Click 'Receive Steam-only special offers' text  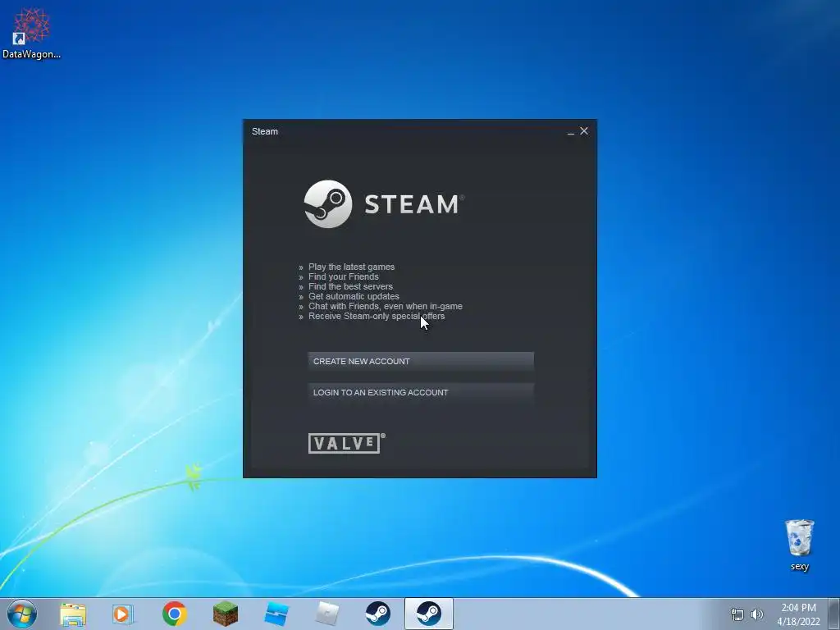[x=376, y=316]
